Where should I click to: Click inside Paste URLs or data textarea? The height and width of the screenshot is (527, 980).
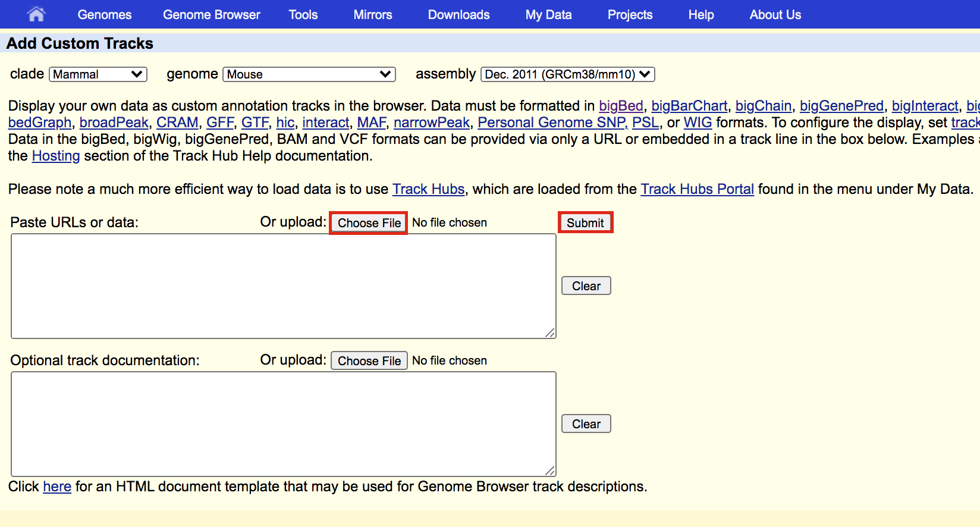point(283,286)
